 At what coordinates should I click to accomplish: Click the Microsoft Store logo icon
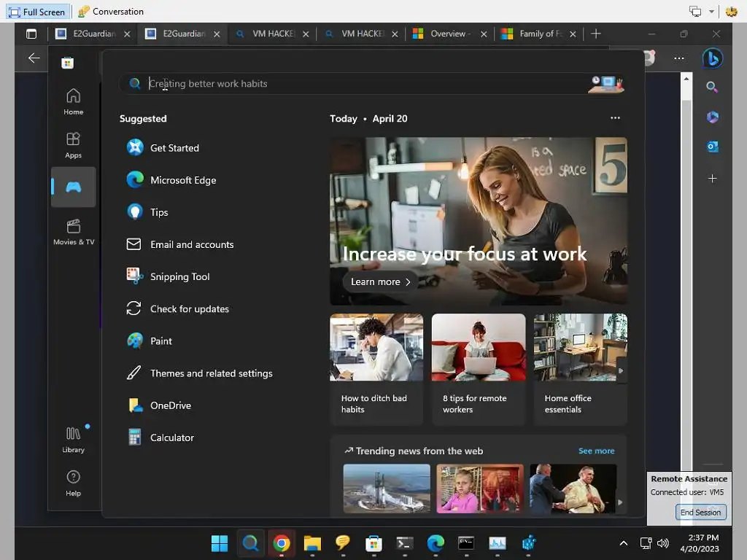click(68, 63)
